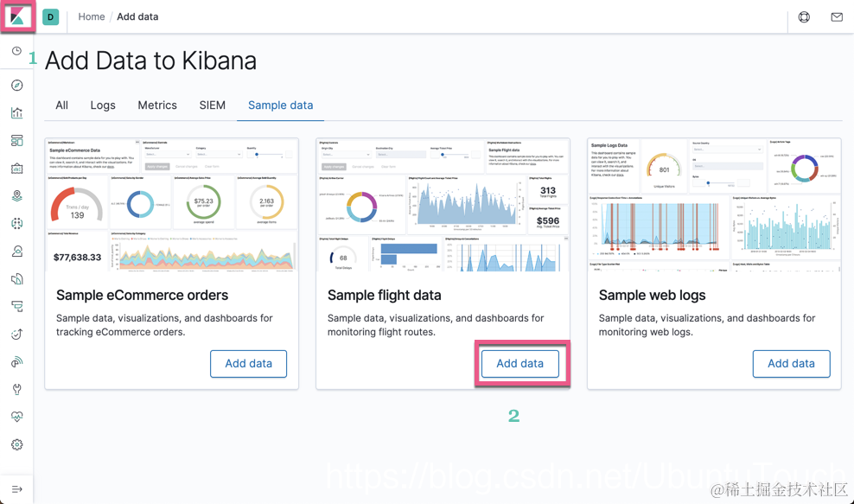
Task: Open Dashboard icon in sidebar
Action: [x=17, y=141]
